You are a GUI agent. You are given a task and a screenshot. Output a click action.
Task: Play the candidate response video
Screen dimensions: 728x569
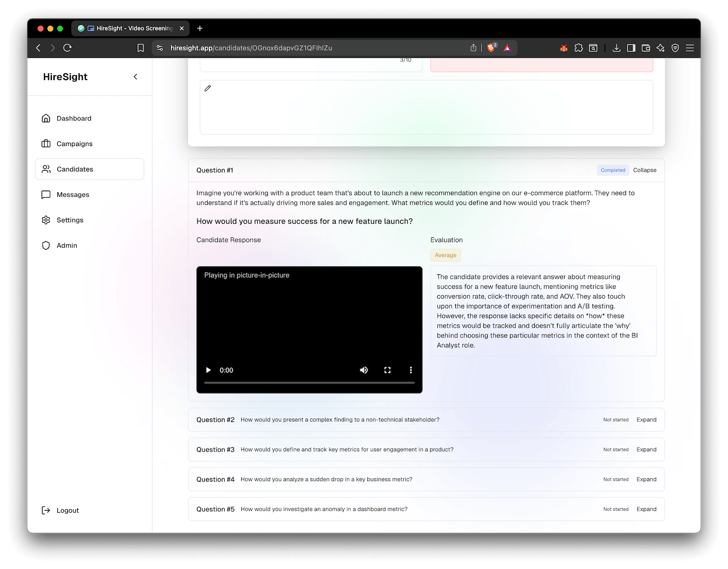(x=208, y=370)
